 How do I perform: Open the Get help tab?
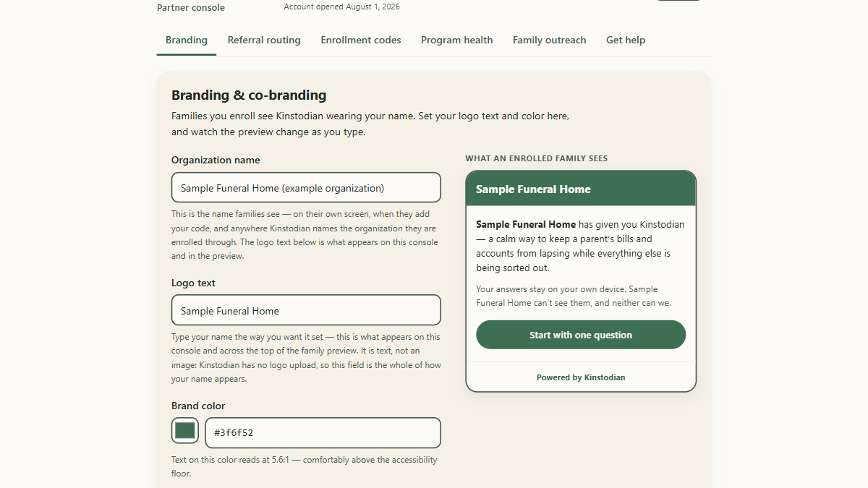coord(626,40)
